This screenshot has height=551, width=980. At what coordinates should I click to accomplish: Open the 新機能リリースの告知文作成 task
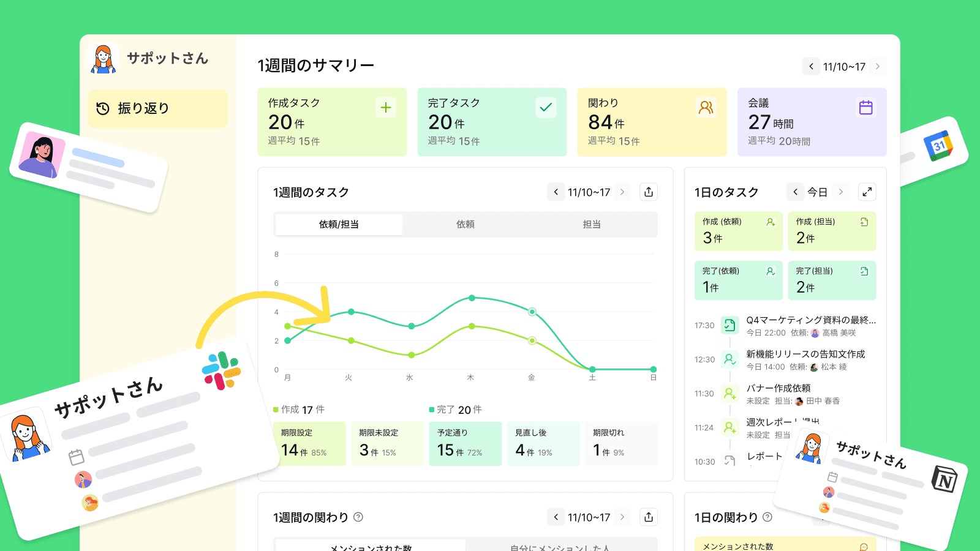[805, 361]
